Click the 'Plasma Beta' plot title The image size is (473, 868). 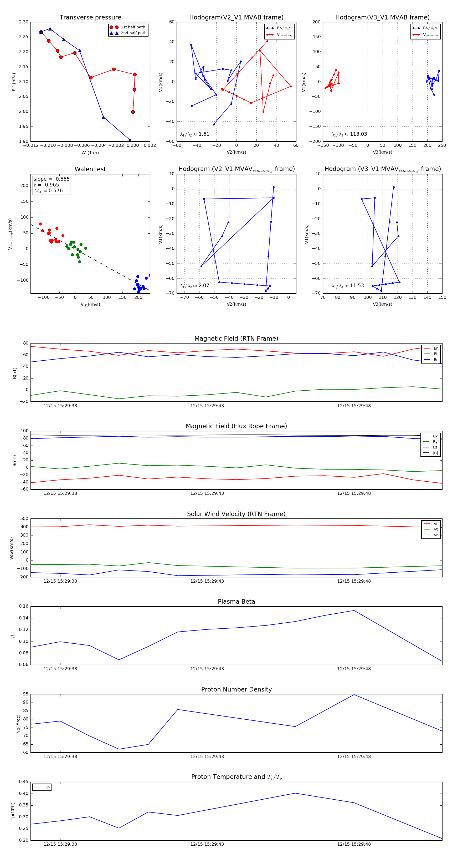(x=236, y=602)
